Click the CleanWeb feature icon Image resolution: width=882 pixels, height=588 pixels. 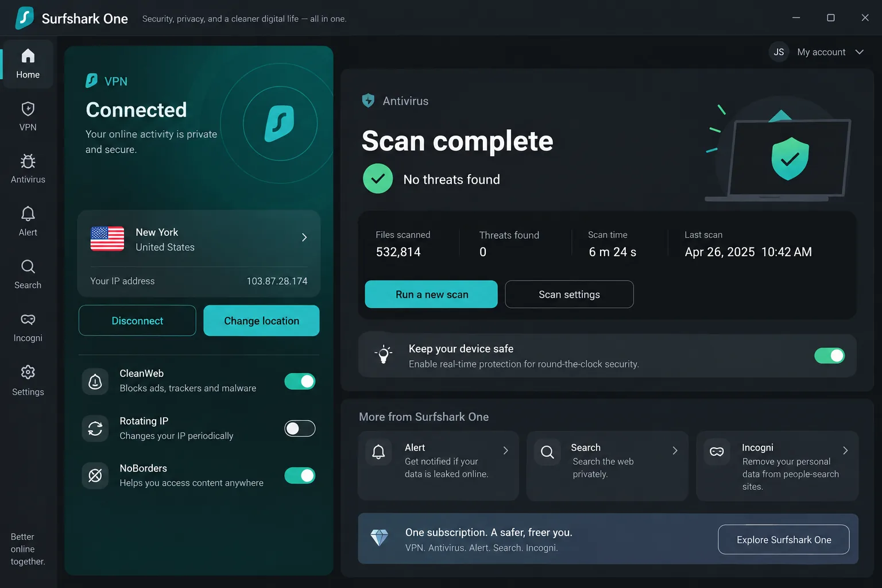(95, 381)
